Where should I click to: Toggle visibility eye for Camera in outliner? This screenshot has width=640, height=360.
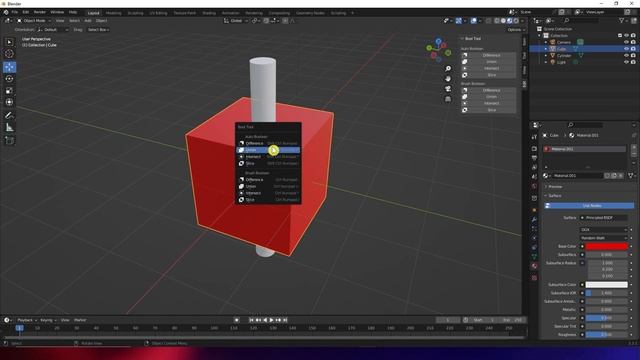pyautogui.click(x=627, y=42)
